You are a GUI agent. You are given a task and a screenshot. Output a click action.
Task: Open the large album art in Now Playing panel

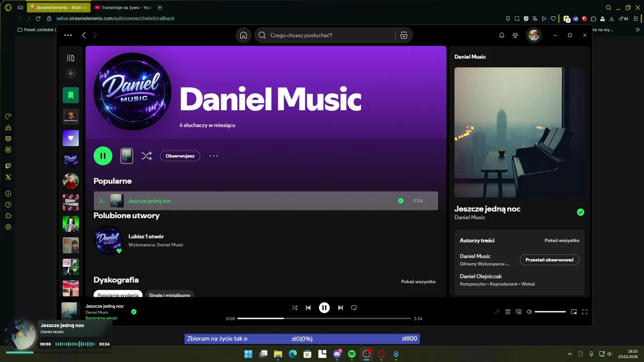click(519, 132)
